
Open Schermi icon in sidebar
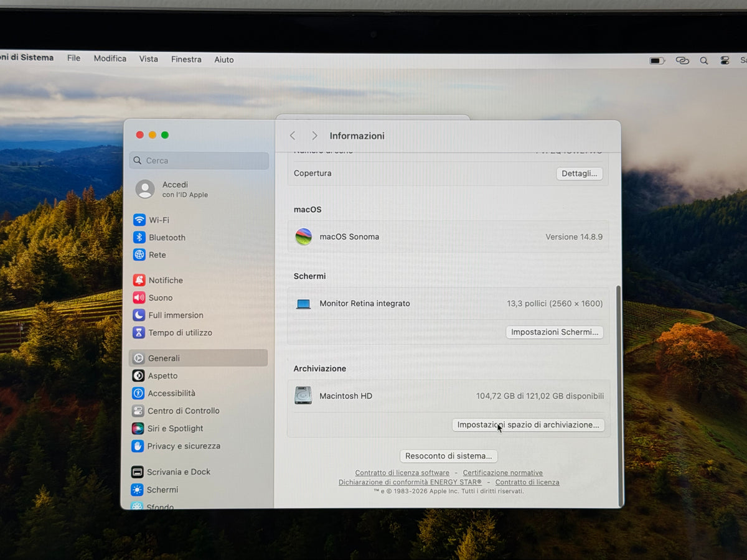(138, 490)
